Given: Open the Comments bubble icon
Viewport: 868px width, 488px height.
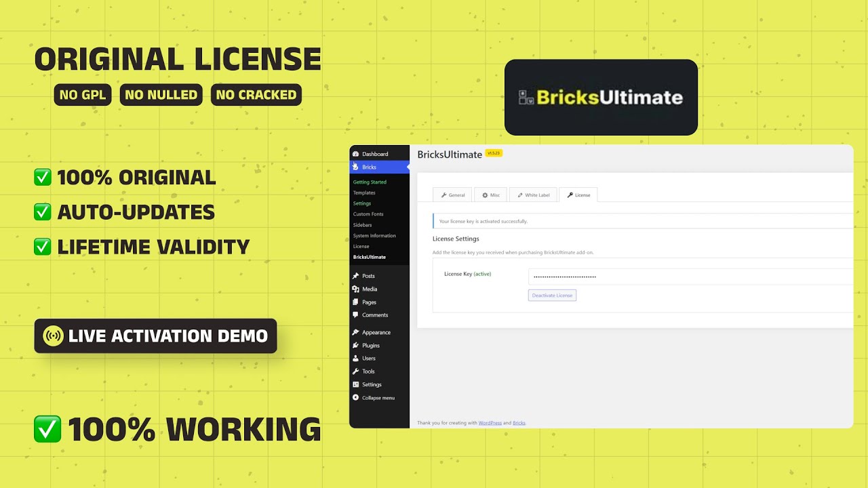Looking at the screenshot, I should (x=355, y=315).
